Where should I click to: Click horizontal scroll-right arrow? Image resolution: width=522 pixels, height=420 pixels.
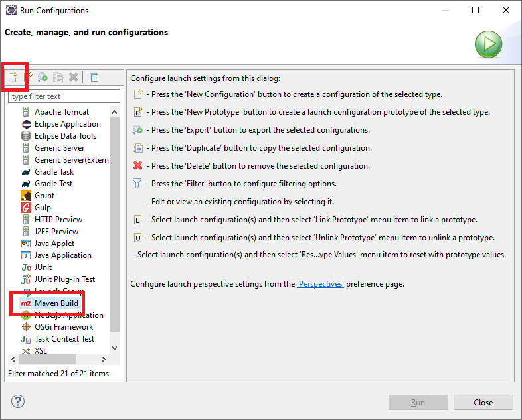104,360
